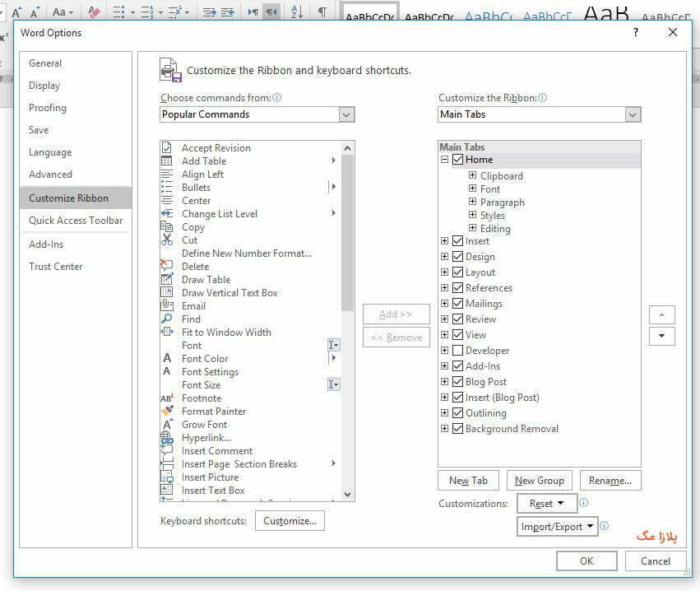Uncheck the Home tab checkbox
The image size is (700, 591).
coord(457,160)
